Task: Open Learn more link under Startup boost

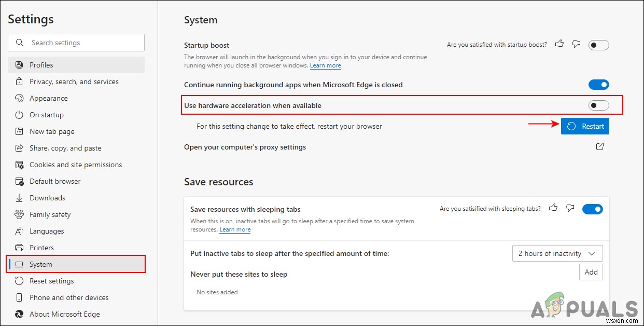Action: [x=325, y=66]
